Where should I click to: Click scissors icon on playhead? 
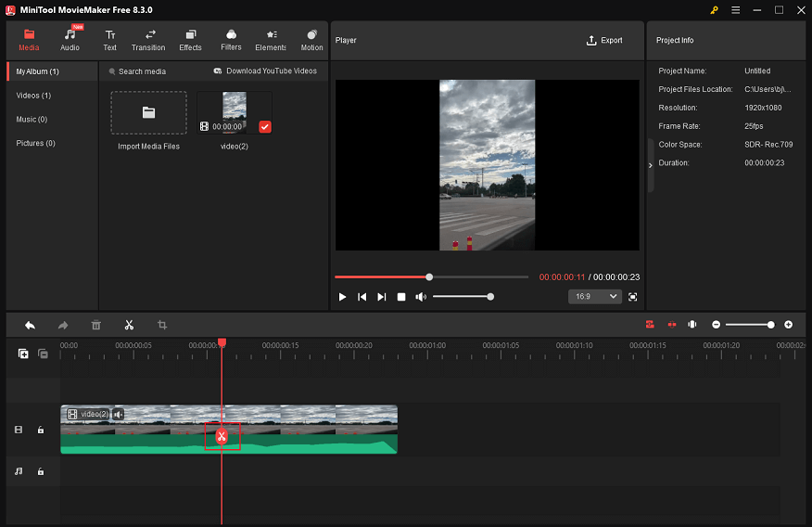pyautogui.click(x=222, y=436)
